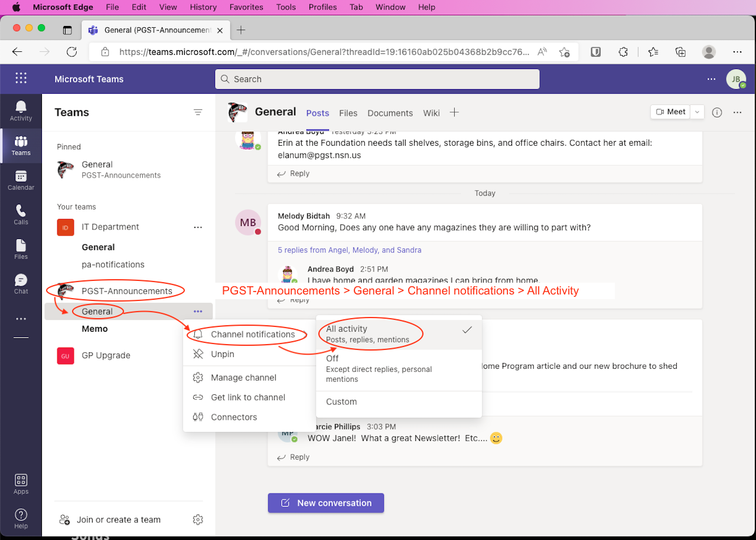
Task: Open the Files icon in sidebar
Action: [21, 250]
